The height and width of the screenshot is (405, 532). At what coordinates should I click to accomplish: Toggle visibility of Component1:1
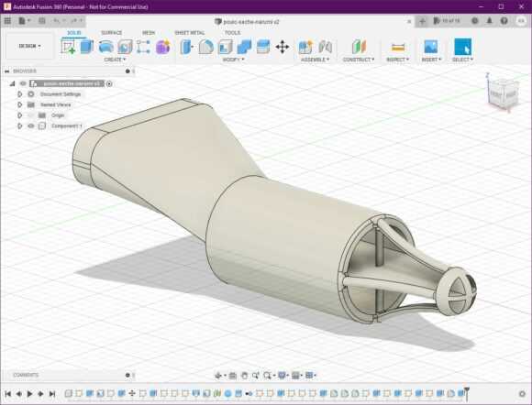pyautogui.click(x=31, y=126)
